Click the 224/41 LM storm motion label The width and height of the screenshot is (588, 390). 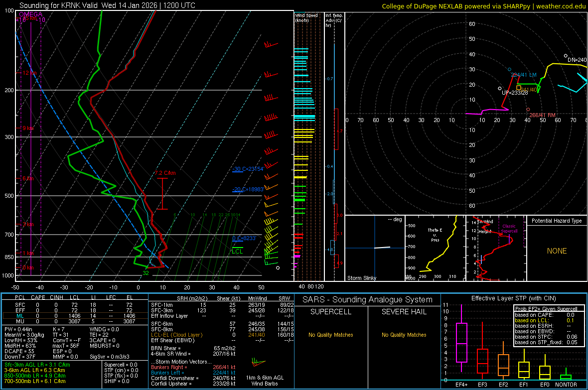[x=524, y=75]
